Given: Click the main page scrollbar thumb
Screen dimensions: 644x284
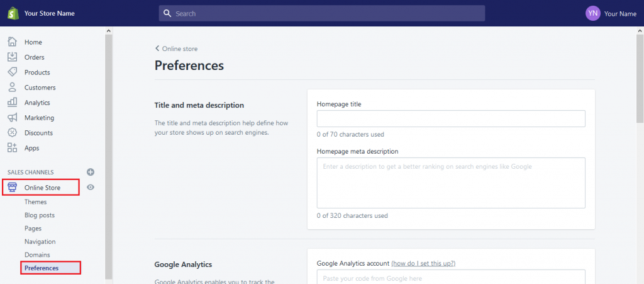Looking at the screenshot, I should [x=640, y=78].
